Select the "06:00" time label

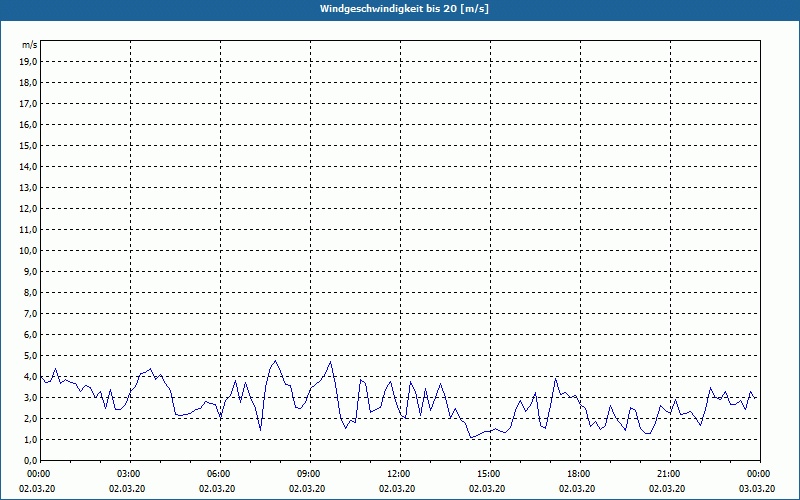pyautogui.click(x=220, y=474)
